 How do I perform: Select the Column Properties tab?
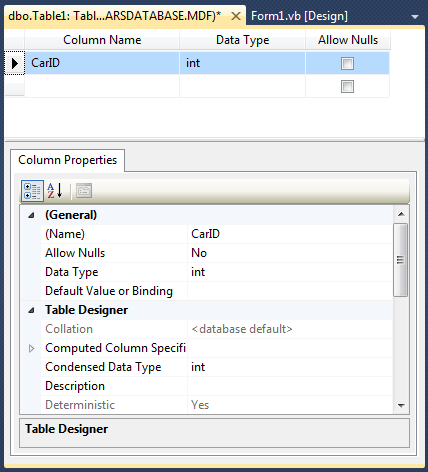pyautogui.click(x=68, y=160)
